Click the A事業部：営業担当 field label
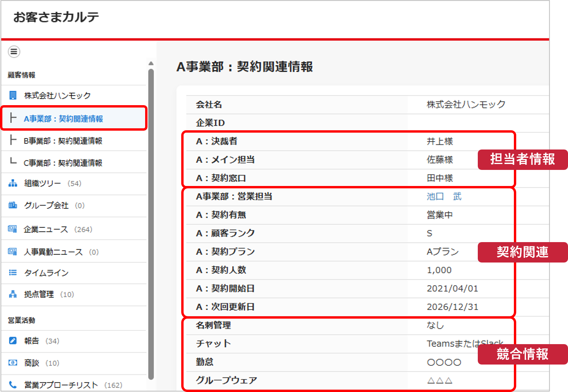 pos(234,197)
